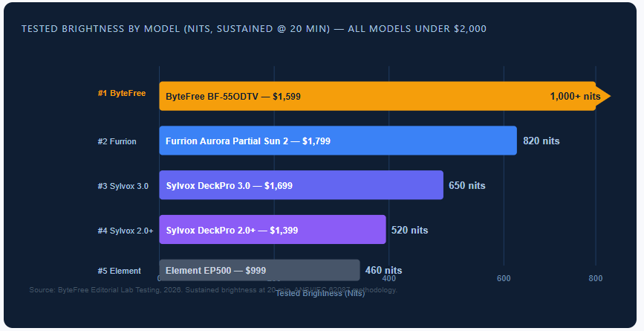Click the "#1 ByteFree" rank label
The height and width of the screenshot is (331, 644).
tap(121, 94)
